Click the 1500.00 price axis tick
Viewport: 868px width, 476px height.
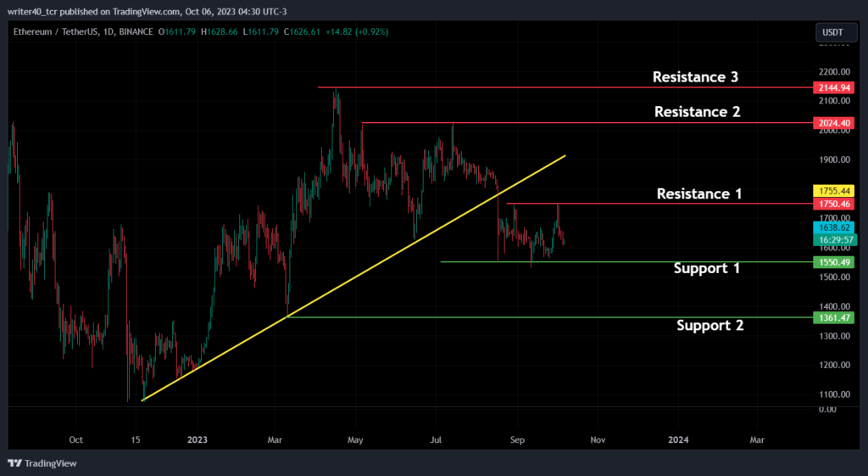point(834,277)
